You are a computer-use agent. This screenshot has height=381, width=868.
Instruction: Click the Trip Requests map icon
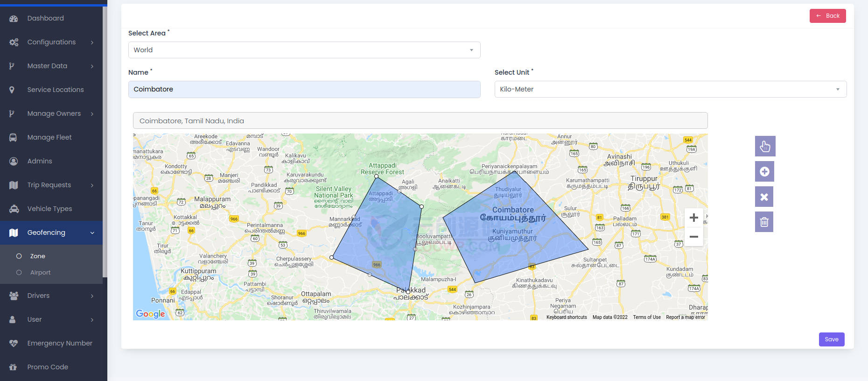click(14, 185)
